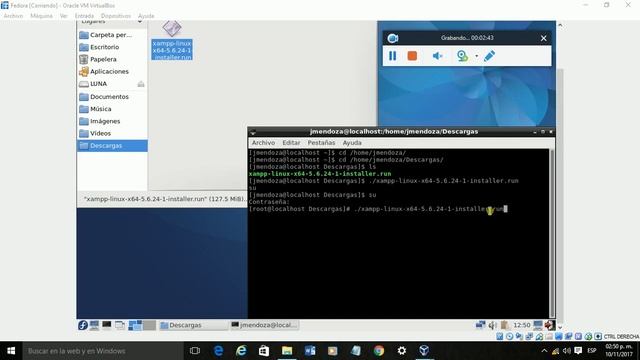Click volume icon in Fedora tray
640x360 pixels.
point(493,325)
